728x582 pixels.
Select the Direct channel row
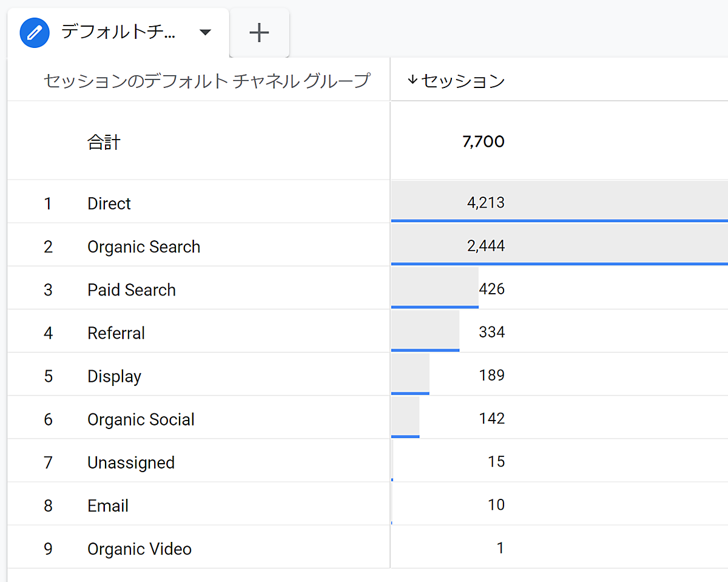coord(109,203)
